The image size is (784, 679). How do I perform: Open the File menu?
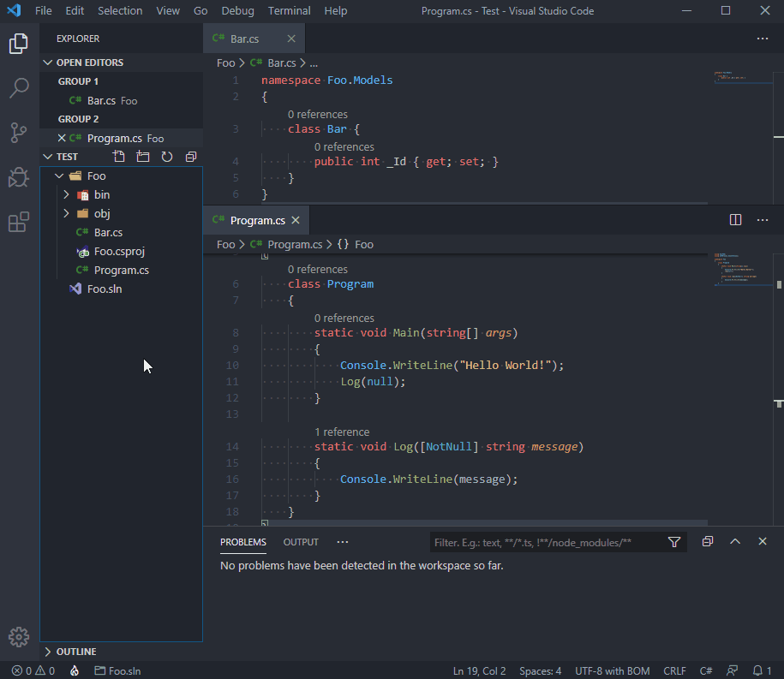pyautogui.click(x=44, y=10)
